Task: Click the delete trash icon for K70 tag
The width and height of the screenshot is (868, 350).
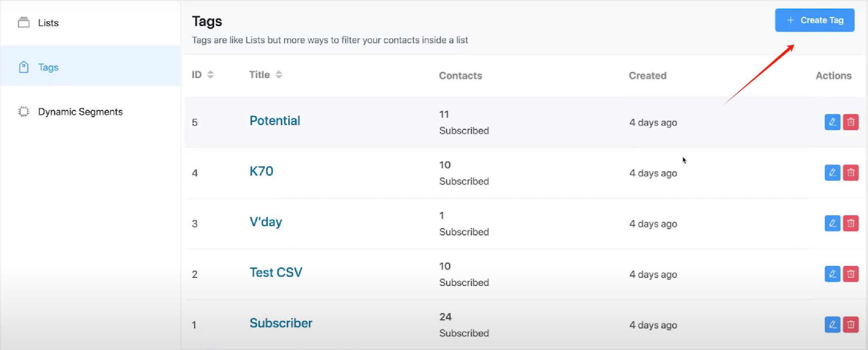Action: (x=851, y=173)
